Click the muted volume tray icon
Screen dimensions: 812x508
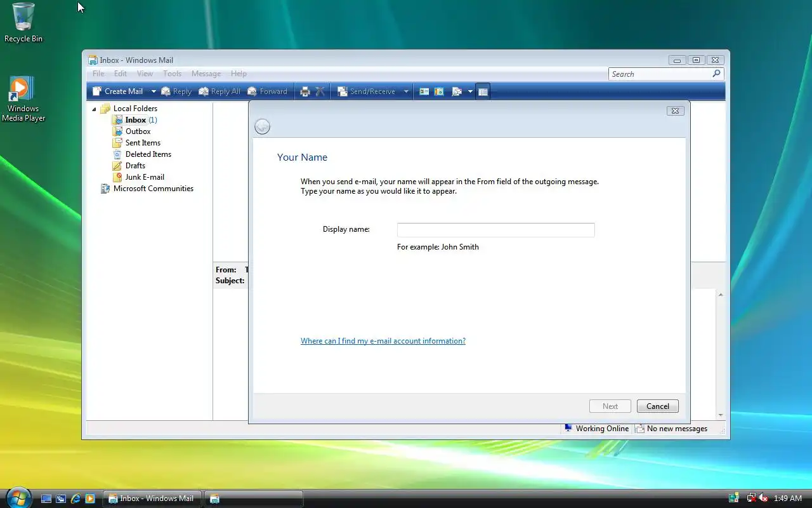pyautogui.click(x=763, y=498)
